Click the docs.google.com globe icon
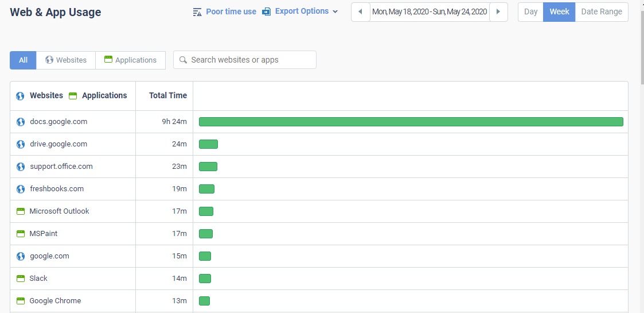The image size is (644, 313). (x=21, y=122)
